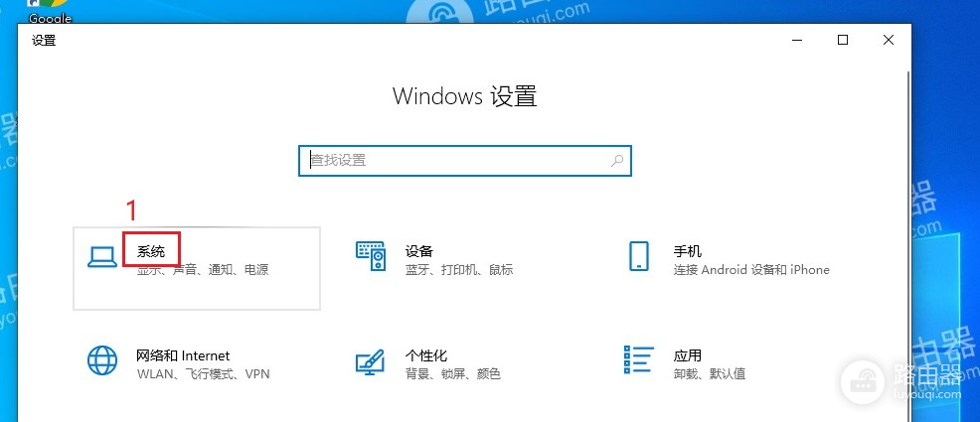This screenshot has width=980, height=422.
Task: Open the Apps list icon
Action: pyautogui.click(x=638, y=359)
